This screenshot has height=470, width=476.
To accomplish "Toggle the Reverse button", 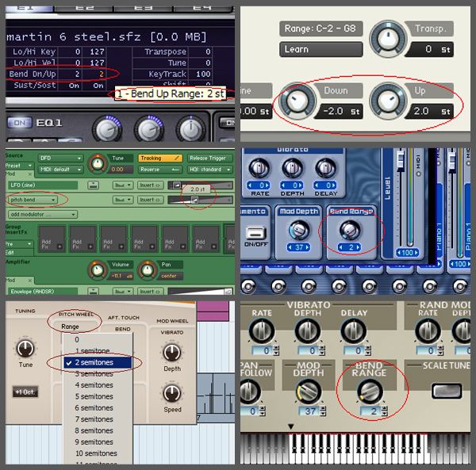I will (x=160, y=170).
